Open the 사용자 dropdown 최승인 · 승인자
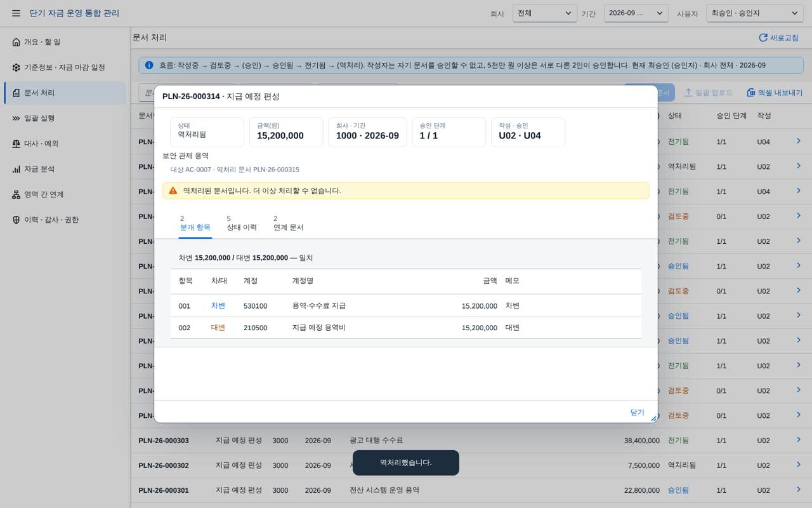Viewport: 812px width, 508px height. tap(755, 13)
